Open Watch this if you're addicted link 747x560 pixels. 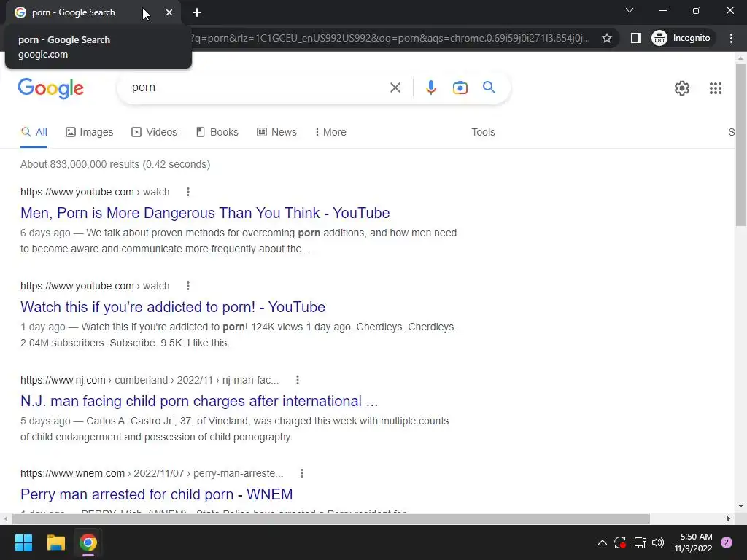click(x=172, y=307)
